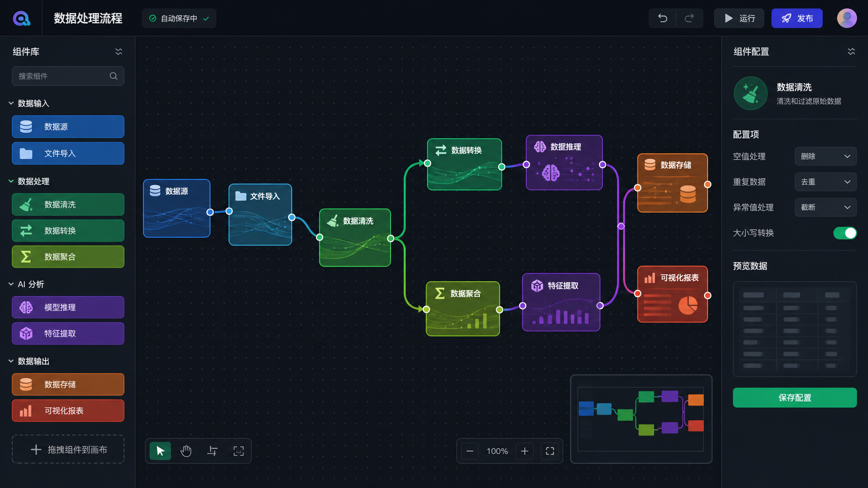Click the search magnifier icon
The image size is (868, 488).
tap(114, 76)
